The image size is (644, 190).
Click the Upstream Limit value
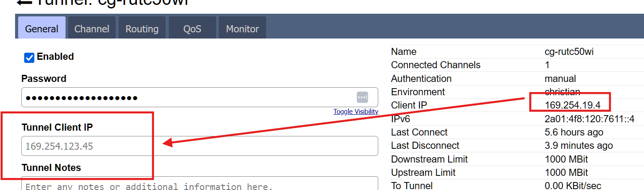point(566,172)
